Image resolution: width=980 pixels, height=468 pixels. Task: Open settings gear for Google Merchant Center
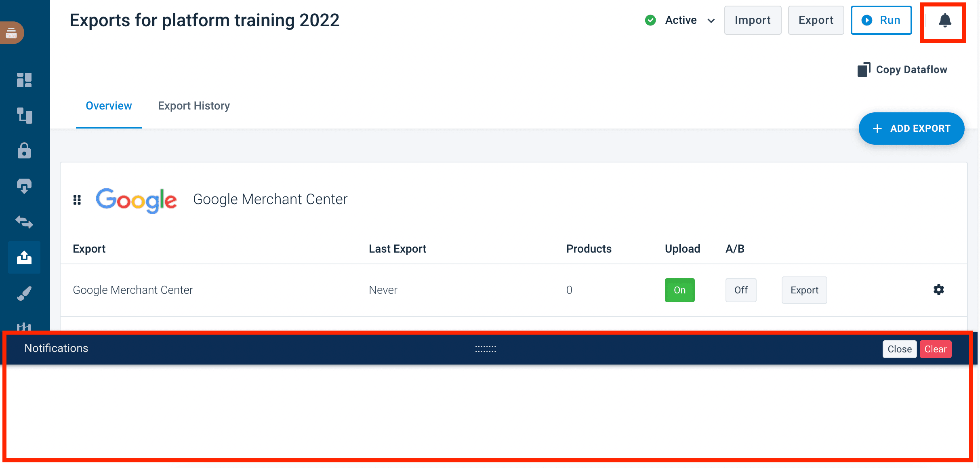coord(938,290)
